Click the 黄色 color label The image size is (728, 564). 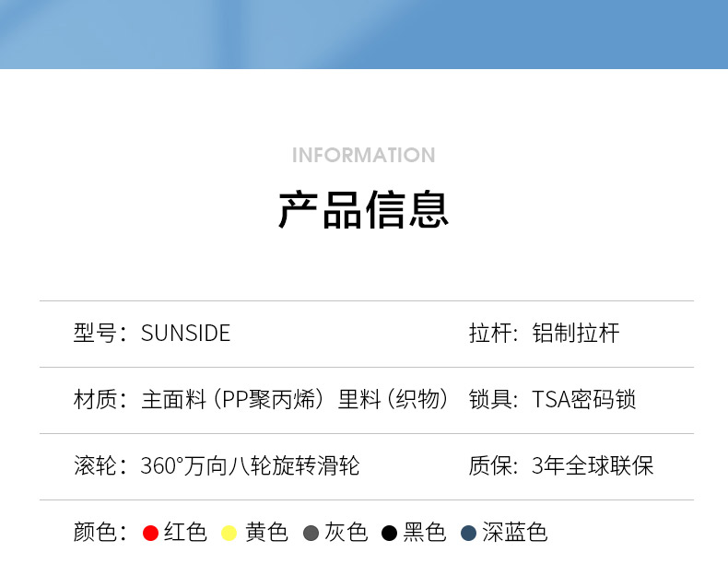tap(266, 532)
